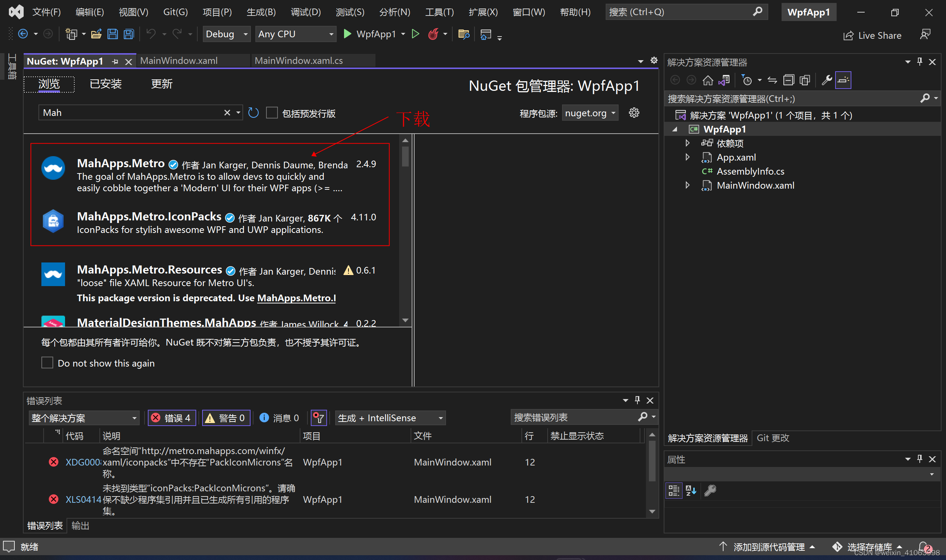The height and width of the screenshot is (560, 946).
Task: Toggle the 错误 4 filter in error list
Action: point(172,418)
